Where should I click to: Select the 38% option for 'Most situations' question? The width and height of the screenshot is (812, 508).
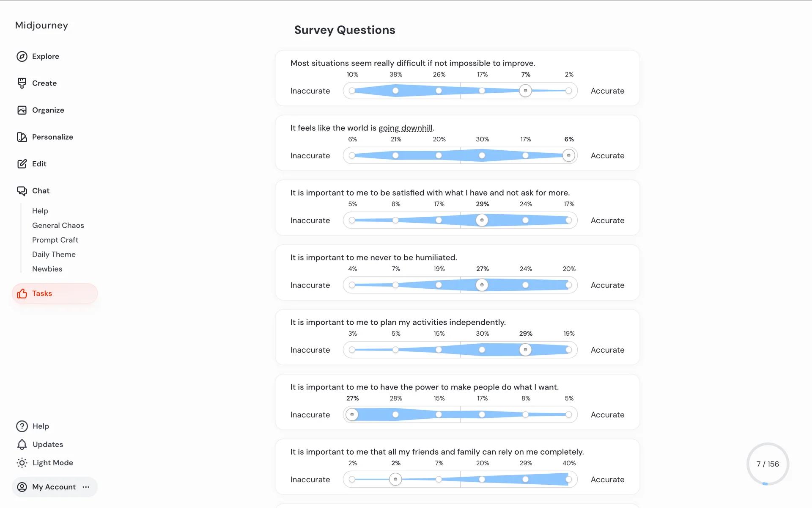pos(395,91)
